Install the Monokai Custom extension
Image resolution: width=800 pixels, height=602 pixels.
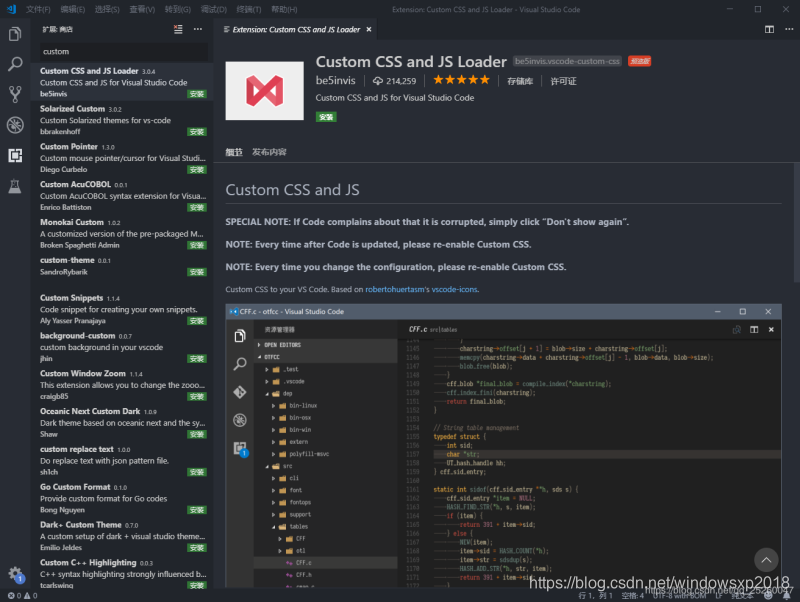[x=196, y=245]
